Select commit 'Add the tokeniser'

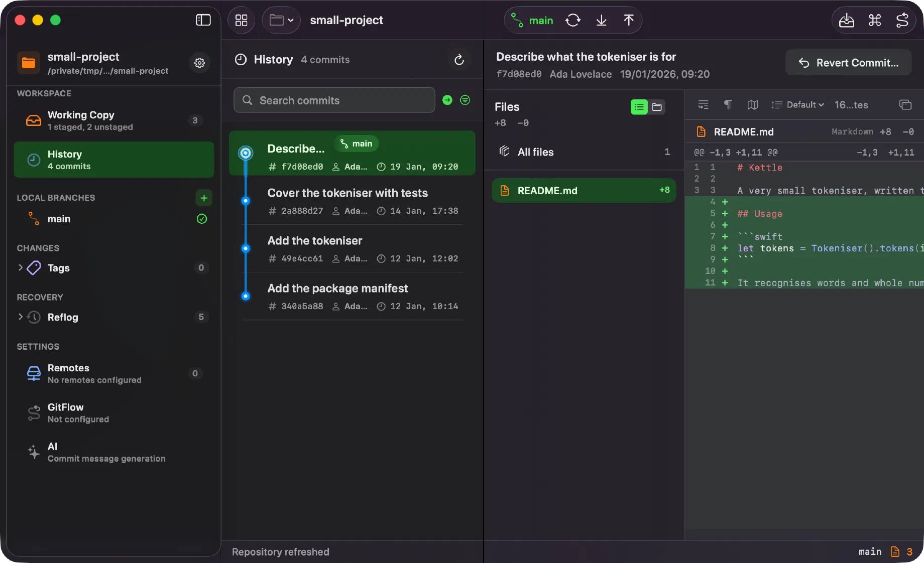click(352, 248)
